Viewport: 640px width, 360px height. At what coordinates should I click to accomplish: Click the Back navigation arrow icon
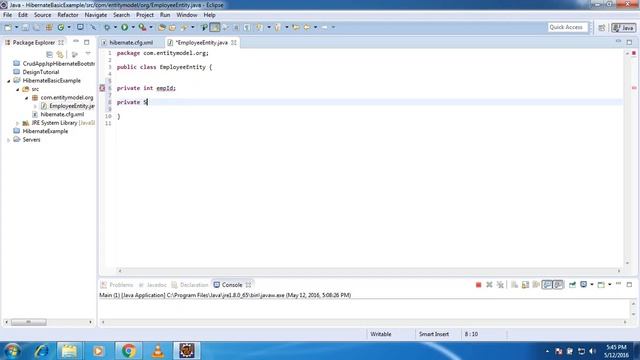307,27
